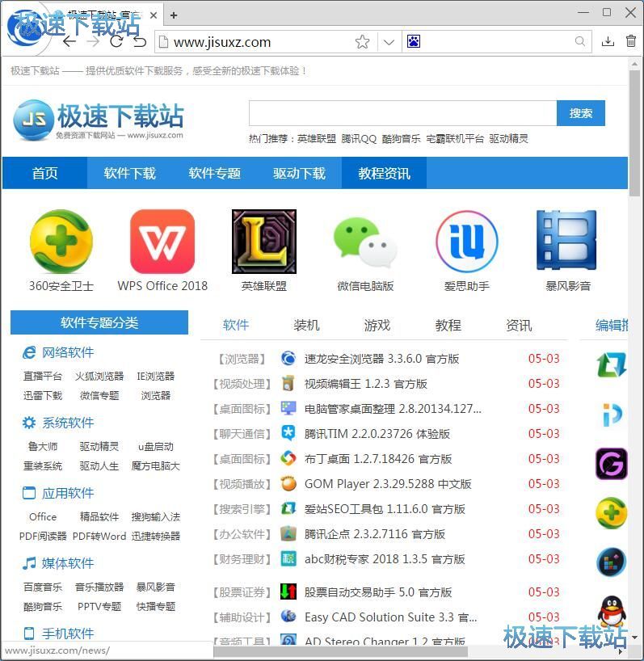Click the 微信电脑版 icon
Screen dimensions: 644x661
click(x=365, y=242)
